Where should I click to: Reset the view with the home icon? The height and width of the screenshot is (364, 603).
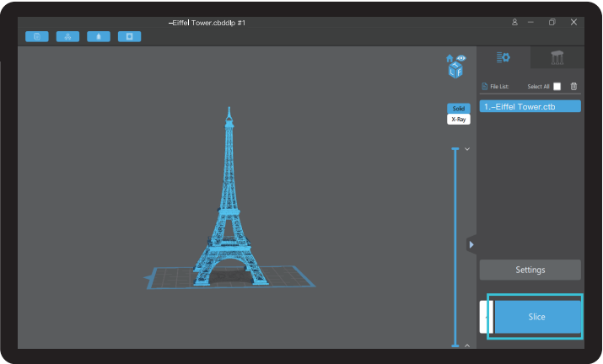pos(450,58)
